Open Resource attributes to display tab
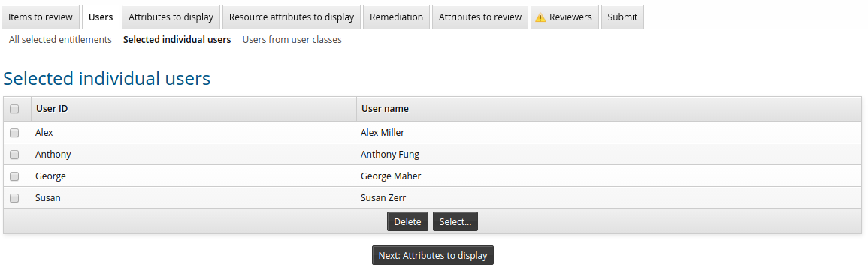The width and height of the screenshot is (868, 271). (292, 17)
